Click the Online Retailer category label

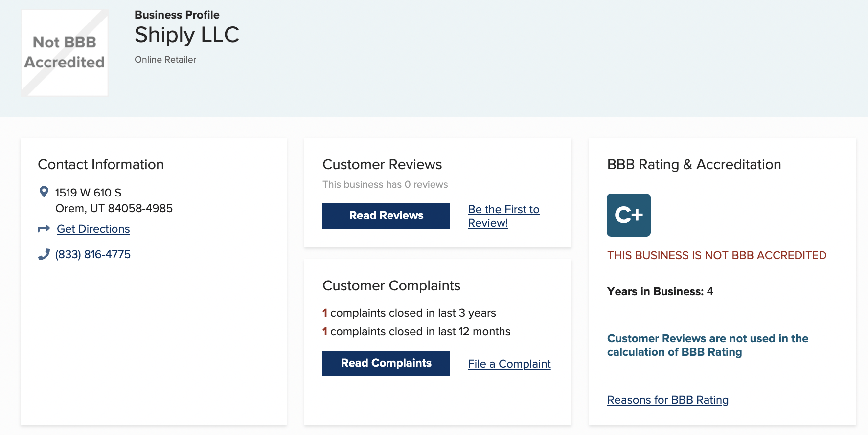pyautogui.click(x=165, y=60)
